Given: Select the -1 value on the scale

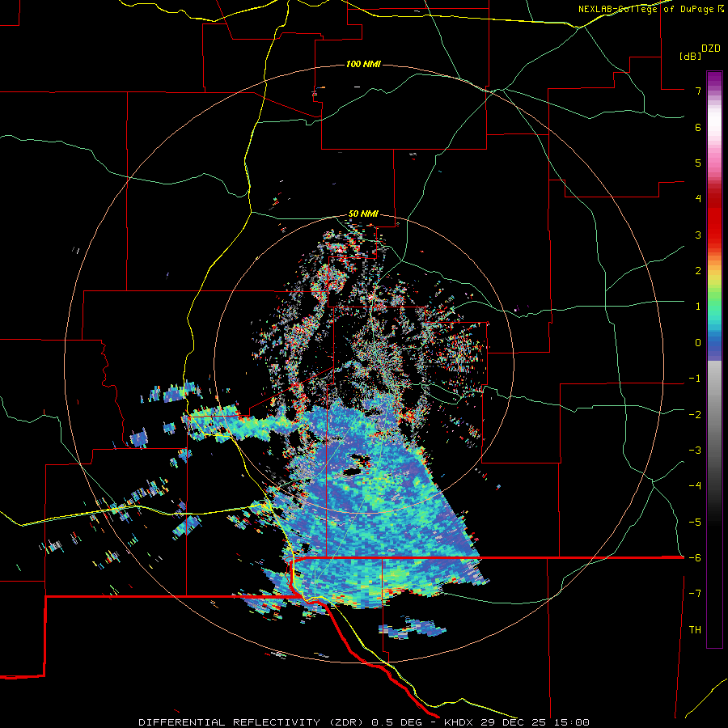Looking at the screenshot, I should click(695, 379).
